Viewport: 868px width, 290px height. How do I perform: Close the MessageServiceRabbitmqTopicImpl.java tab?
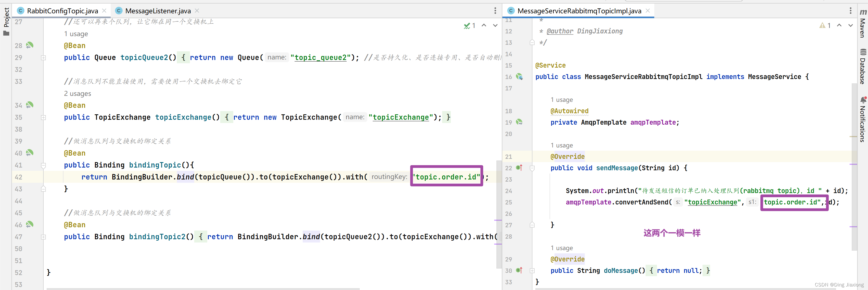coord(648,11)
